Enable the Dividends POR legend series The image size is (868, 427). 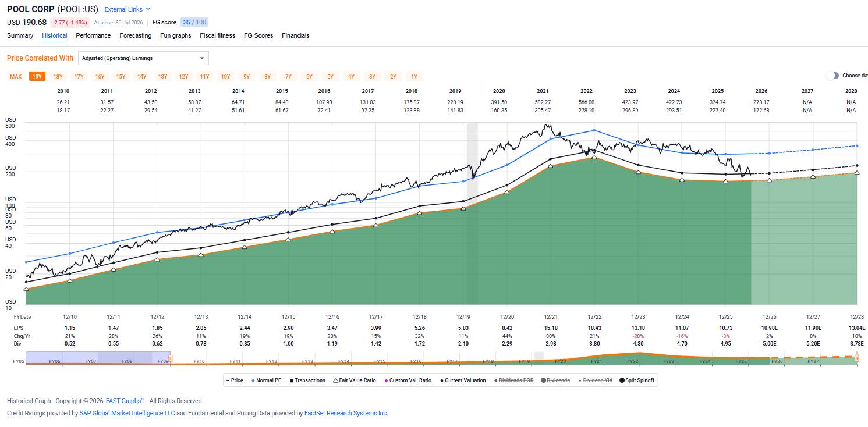(514, 380)
